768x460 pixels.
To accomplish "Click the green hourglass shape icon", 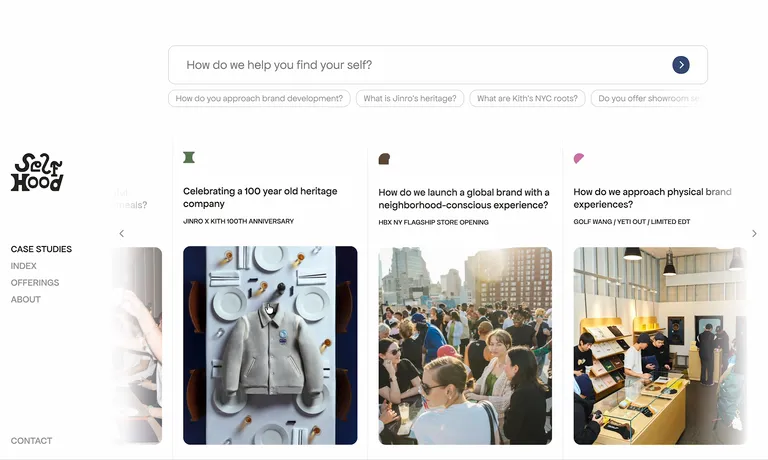I will tap(189, 157).
